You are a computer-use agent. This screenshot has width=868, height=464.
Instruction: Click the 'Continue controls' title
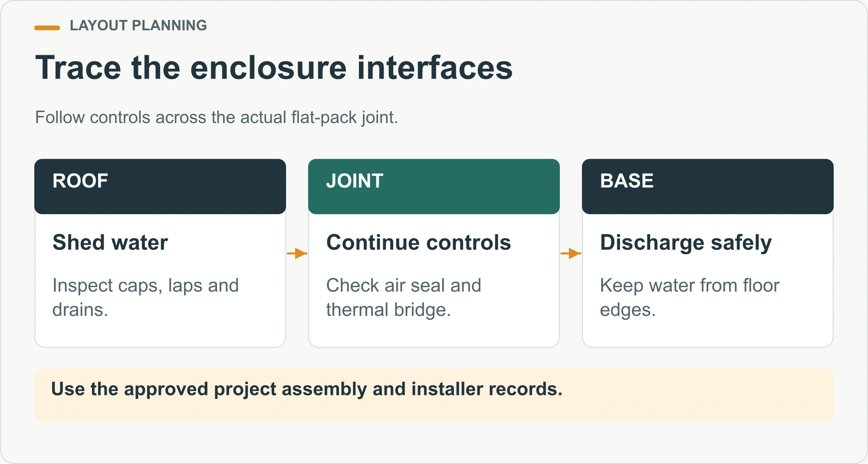pyautogui.click(x=418, y=242)
